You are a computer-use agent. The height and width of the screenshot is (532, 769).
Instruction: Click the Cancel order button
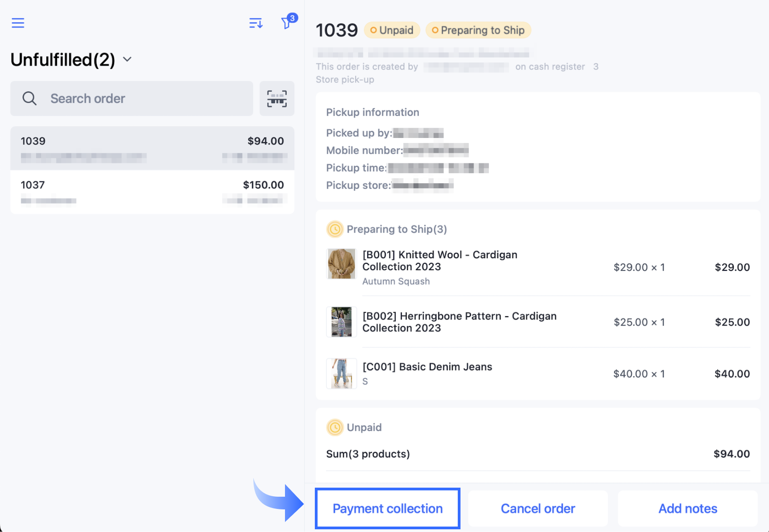(538, 508)
